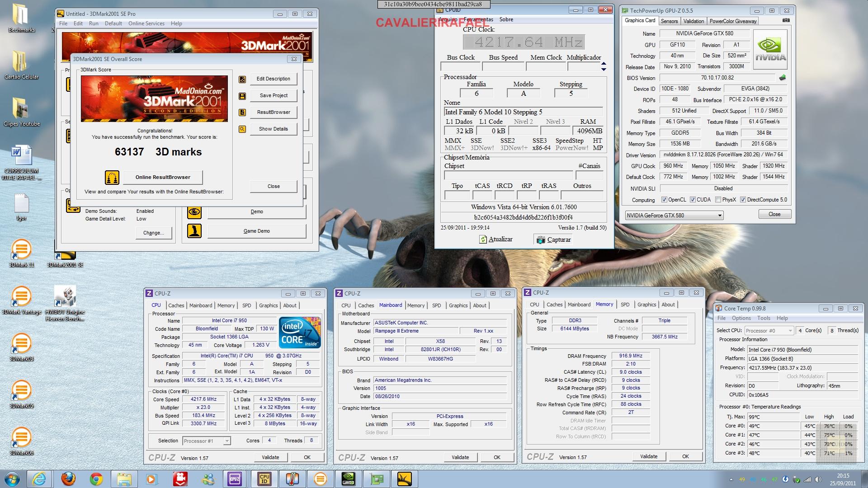Image resolution: width=868 pixels, height=488 pixels.
Task: Click the CPU Clock 4217.64 MHz display
Action: tap(524, 42)
